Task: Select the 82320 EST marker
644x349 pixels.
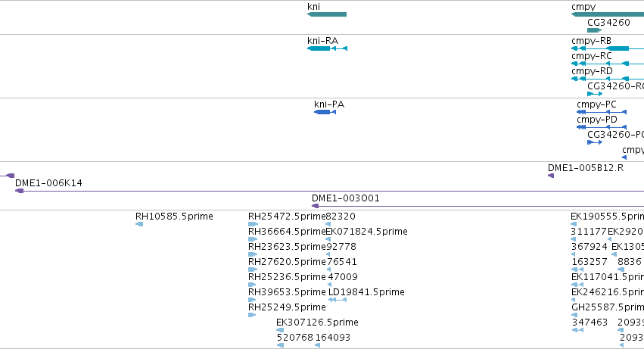Action: 328,224
